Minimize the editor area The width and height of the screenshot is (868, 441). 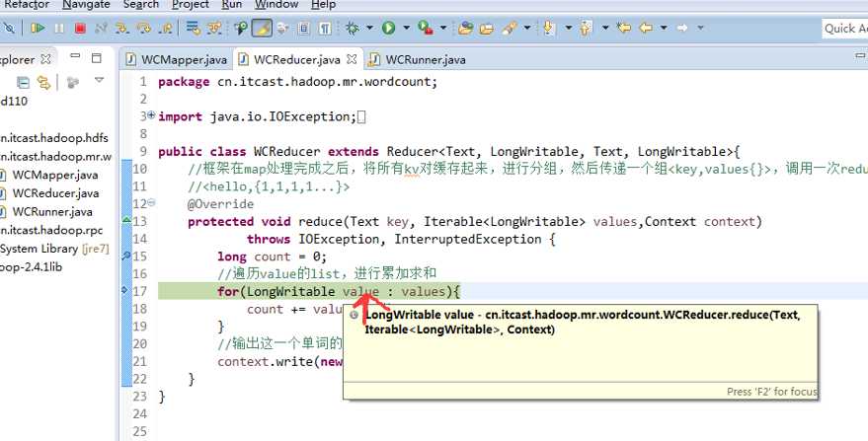click(x=860, y=56)
